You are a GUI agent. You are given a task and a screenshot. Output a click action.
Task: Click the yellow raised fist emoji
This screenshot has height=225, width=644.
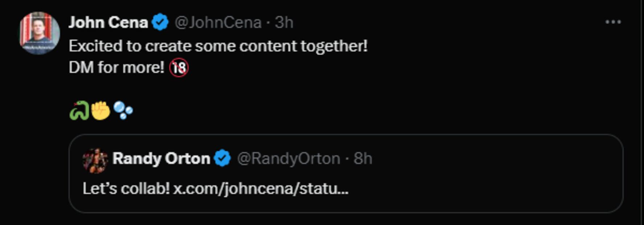point(101,110)
